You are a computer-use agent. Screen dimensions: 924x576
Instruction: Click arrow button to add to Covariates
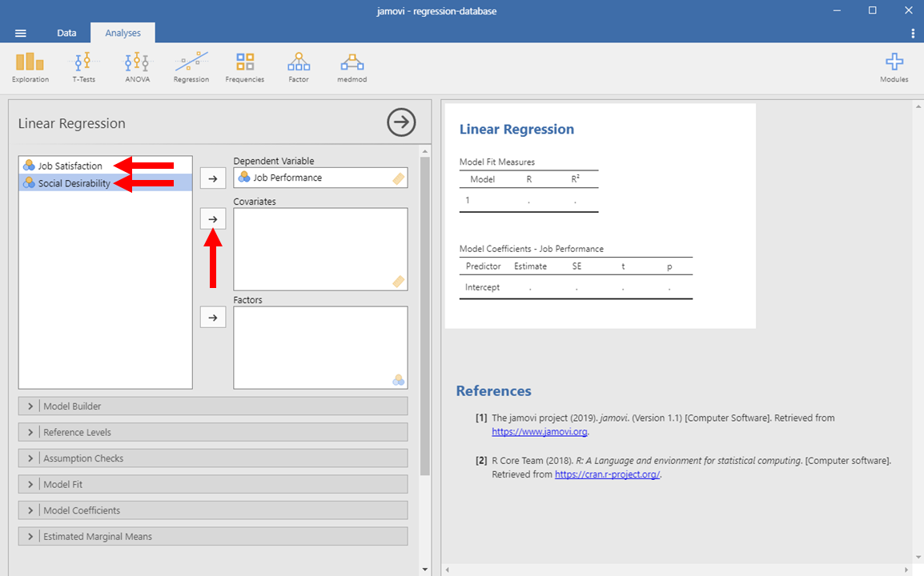pos(212,218)
